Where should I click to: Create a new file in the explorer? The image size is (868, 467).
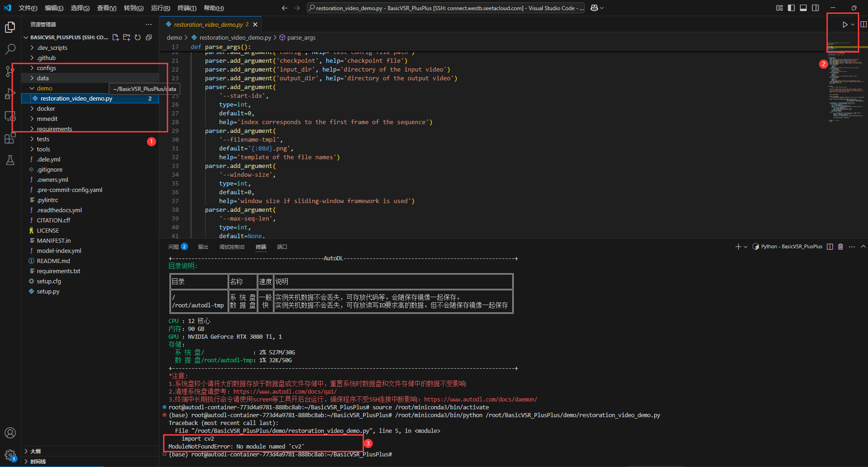(x=116, y=37)
